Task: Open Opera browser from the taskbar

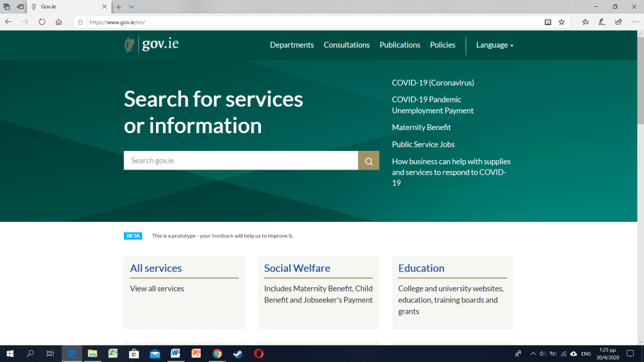Action: 258,354
